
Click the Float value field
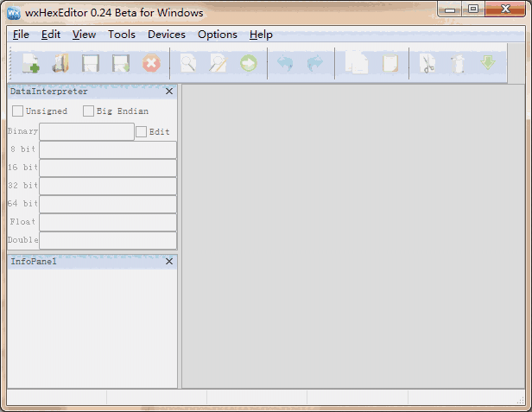(x=108, y=222)
